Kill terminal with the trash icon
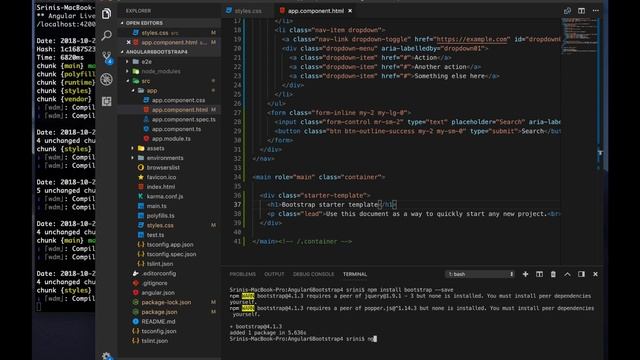Image resolution: width=640 pixels, height=360 pixels. click(x=553, y=274)
